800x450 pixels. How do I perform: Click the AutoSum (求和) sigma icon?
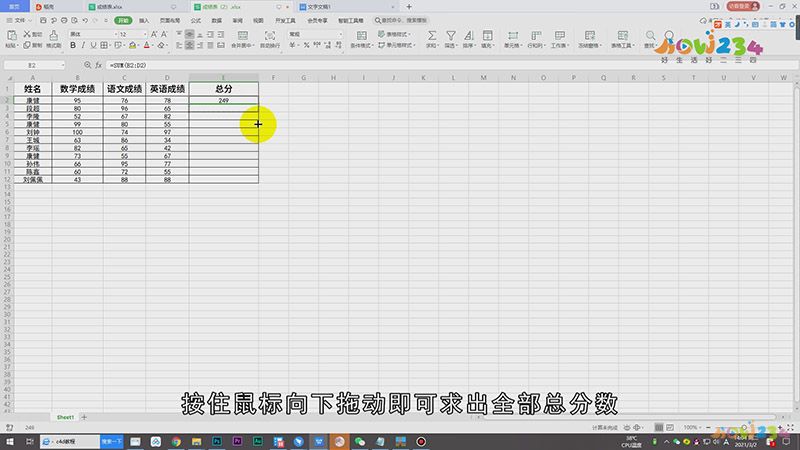(432, 35)
